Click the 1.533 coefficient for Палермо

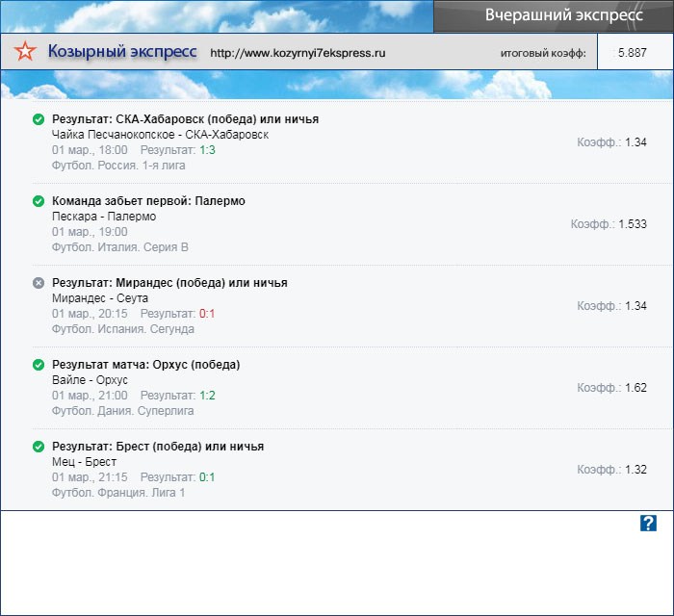(631, 224)
